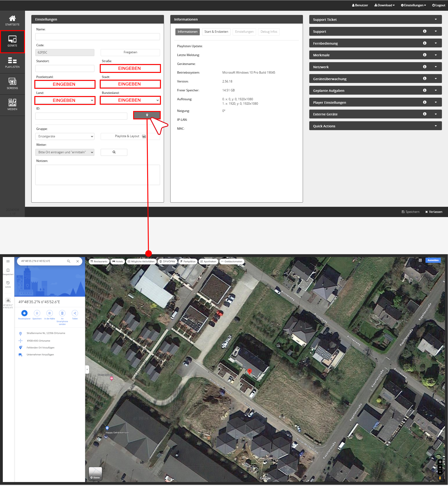Click the weather search magnifier button

(x=114, y=152)
